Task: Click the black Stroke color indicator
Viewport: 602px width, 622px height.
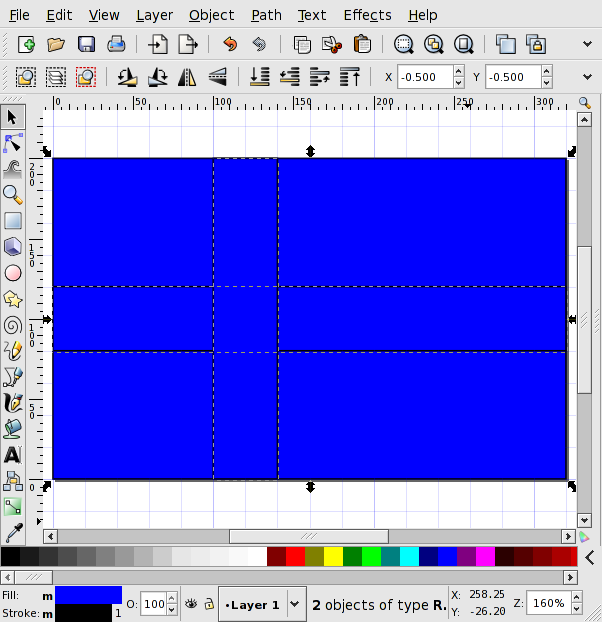Action: point(84,613)
